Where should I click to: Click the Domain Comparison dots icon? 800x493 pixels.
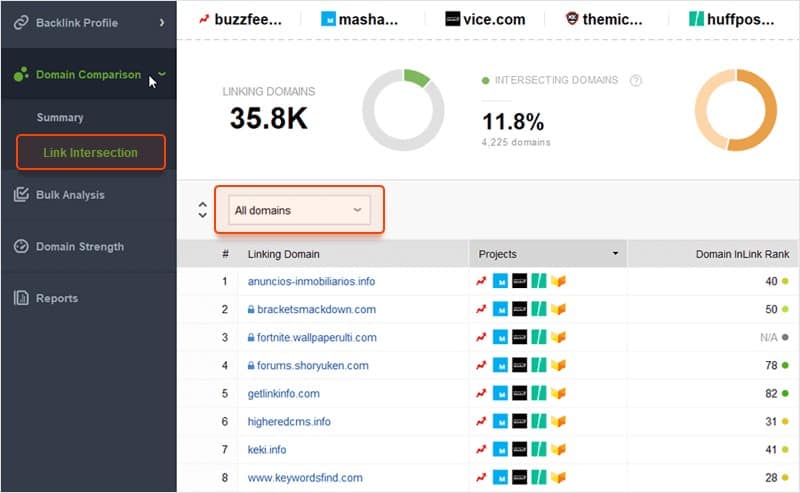[x=21, y=75]
